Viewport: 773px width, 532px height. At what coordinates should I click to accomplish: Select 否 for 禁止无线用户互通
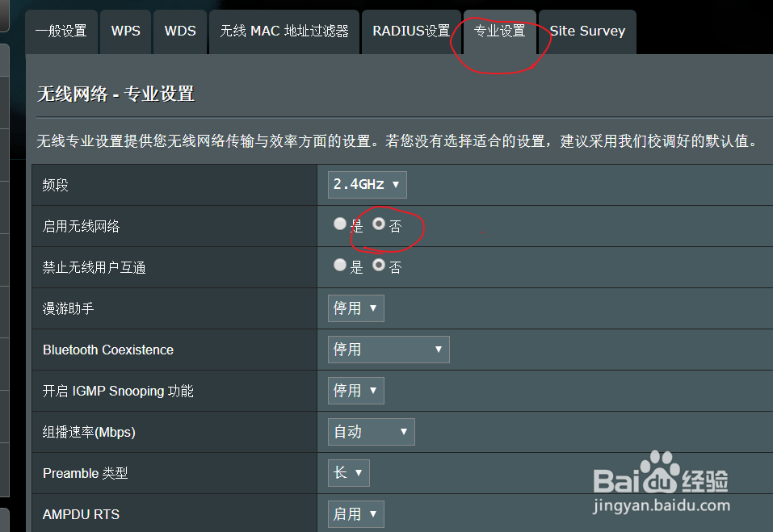coord(380,266)
